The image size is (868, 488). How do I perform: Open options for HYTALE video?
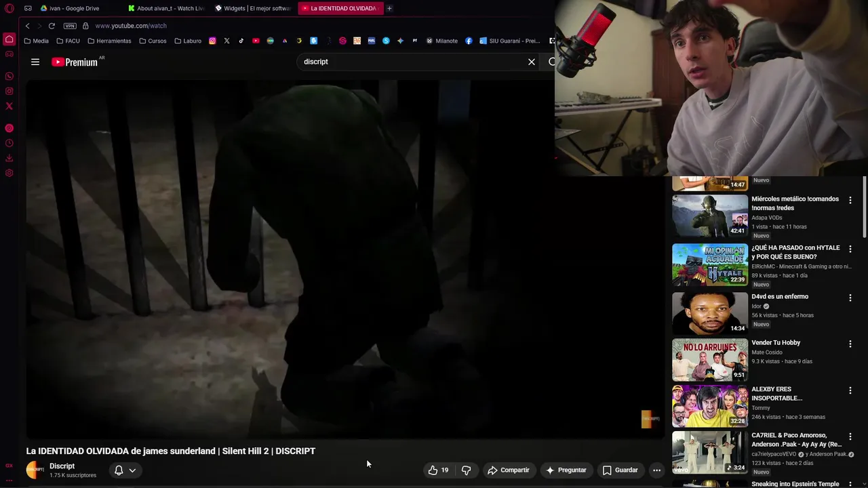click(x=850, y=249)
